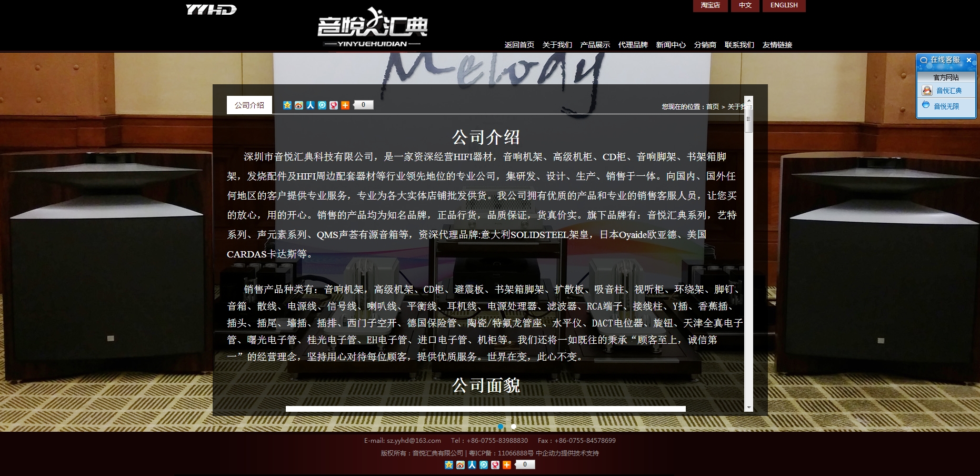
Task: Click the 公司面貌 heading text
Action: pyautogui.click(x=486, y=385)
